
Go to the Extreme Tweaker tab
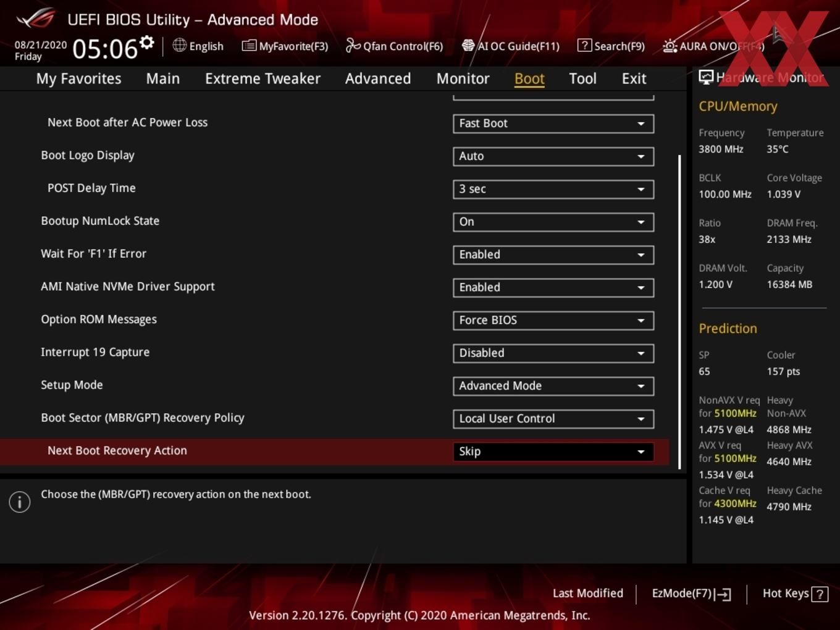(262, 78)
